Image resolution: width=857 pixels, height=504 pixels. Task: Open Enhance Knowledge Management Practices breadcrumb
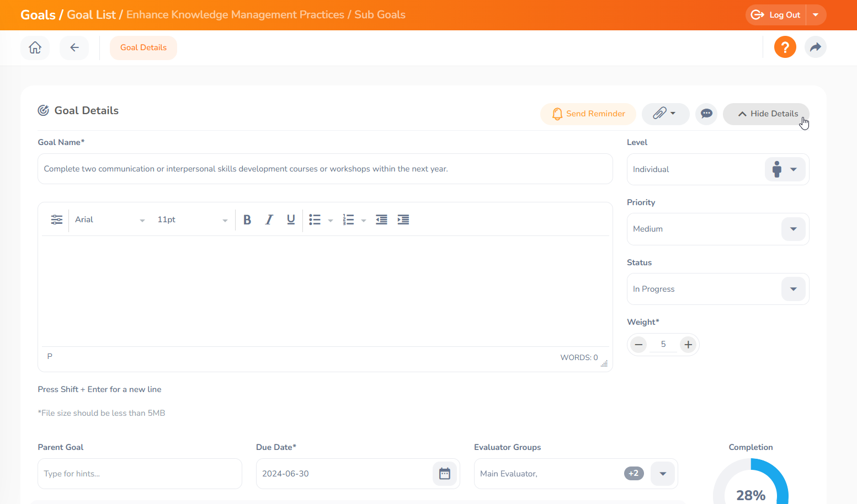[x=235, y=15]
